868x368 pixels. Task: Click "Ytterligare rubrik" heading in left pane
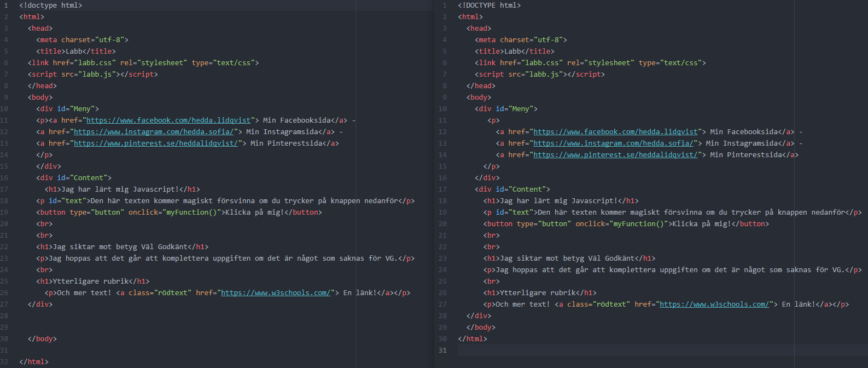coord(91,281)
